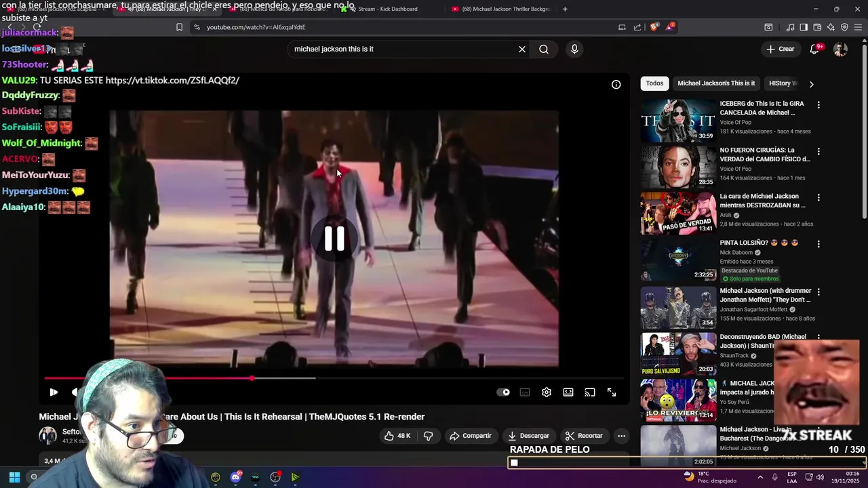868x488 pixels.
Task: Open the ICEBERG de This Is It thumbnail
Action: [x=678, y=121]
